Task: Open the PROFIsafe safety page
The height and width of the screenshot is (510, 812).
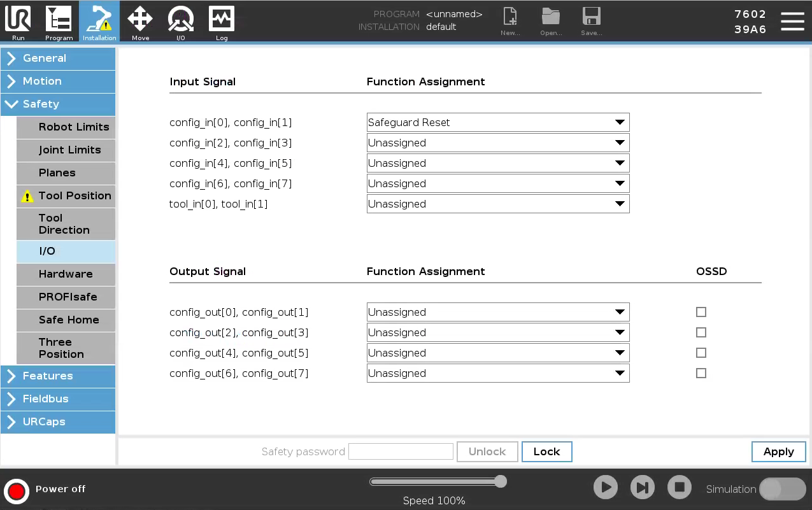Action: [66, 297]
